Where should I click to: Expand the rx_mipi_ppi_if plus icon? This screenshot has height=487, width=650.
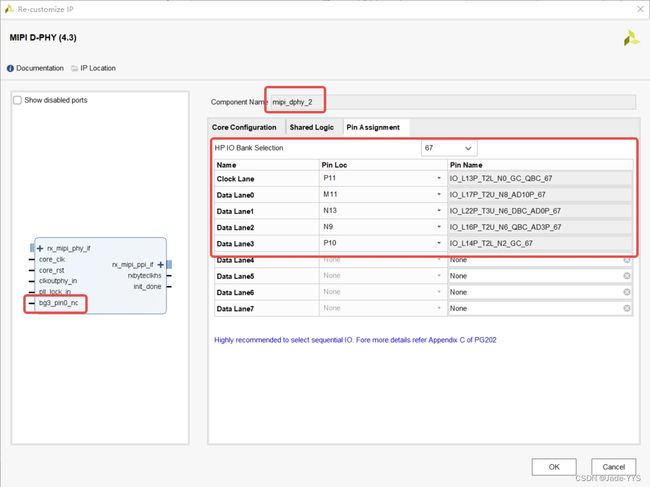point(160,264)
